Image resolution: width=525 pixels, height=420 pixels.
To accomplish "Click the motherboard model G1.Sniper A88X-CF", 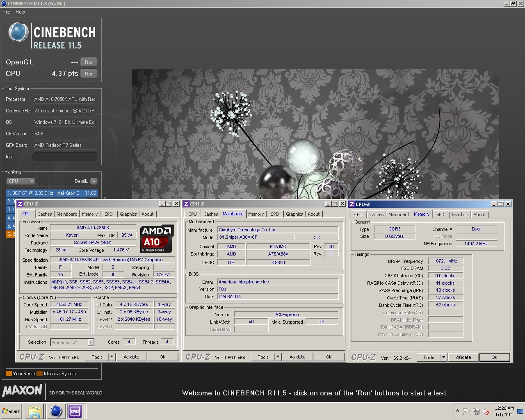I will [256, 237].
